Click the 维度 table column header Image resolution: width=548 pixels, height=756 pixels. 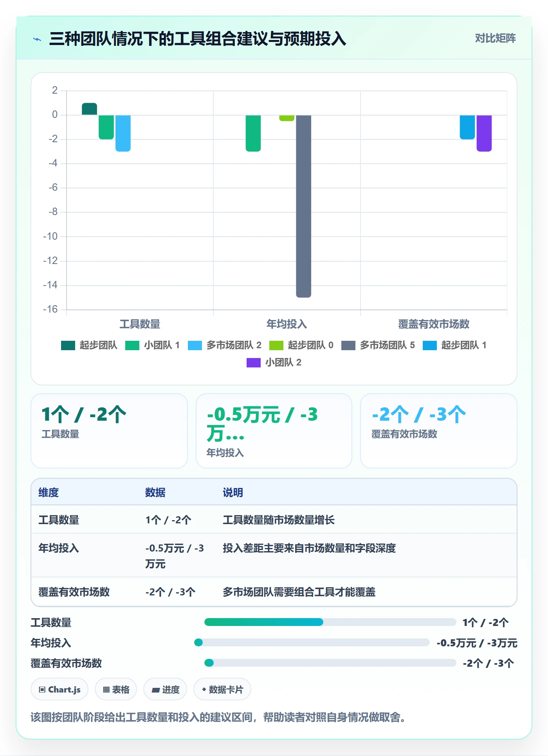(49, 492)
